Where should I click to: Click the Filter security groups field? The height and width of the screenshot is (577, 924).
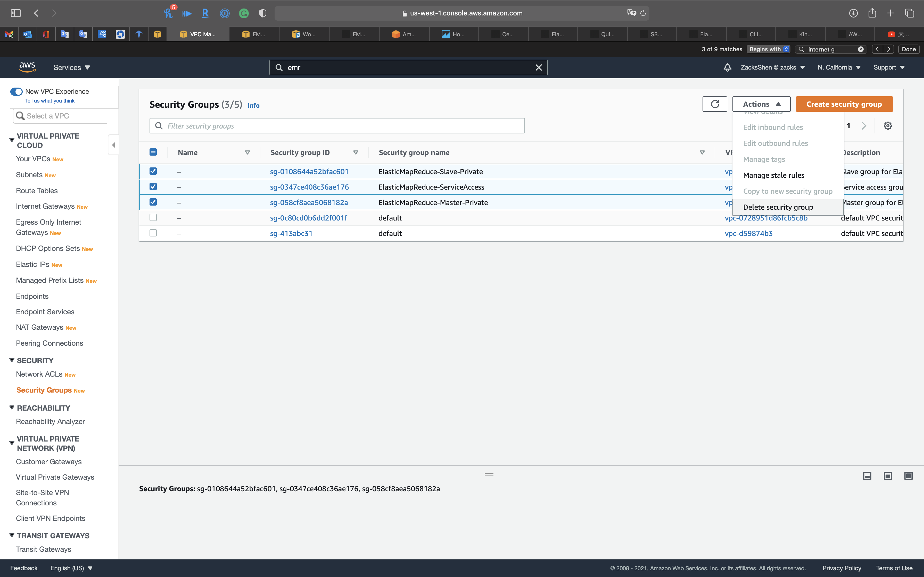click(337, 126)
